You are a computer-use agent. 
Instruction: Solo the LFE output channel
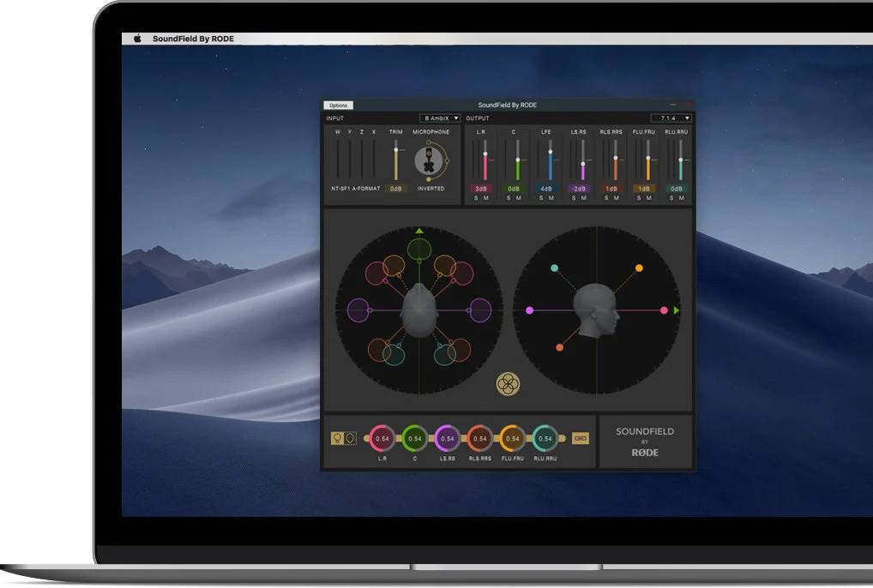540,198
